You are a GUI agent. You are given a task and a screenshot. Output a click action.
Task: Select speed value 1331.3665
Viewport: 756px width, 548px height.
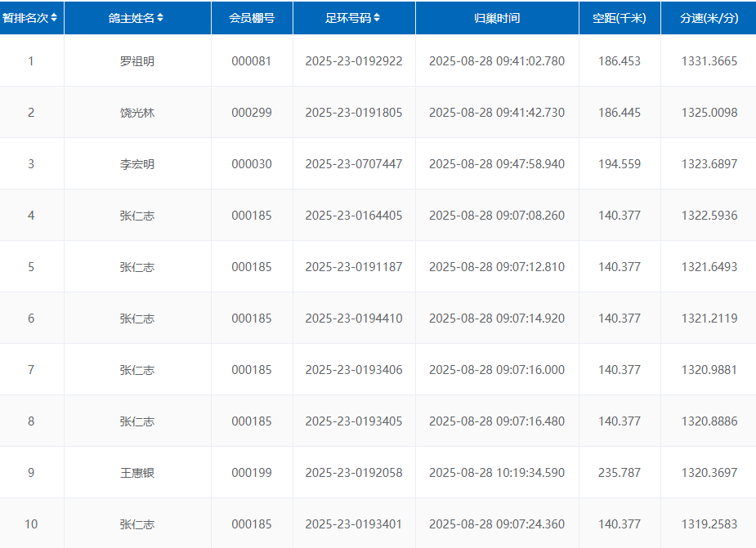709,61
